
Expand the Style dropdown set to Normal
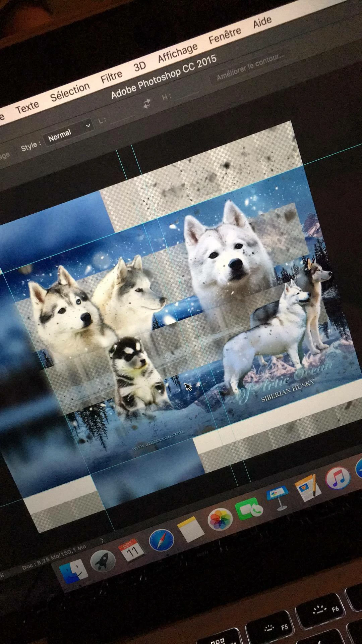pyautogui.click(x=68, y=132)
